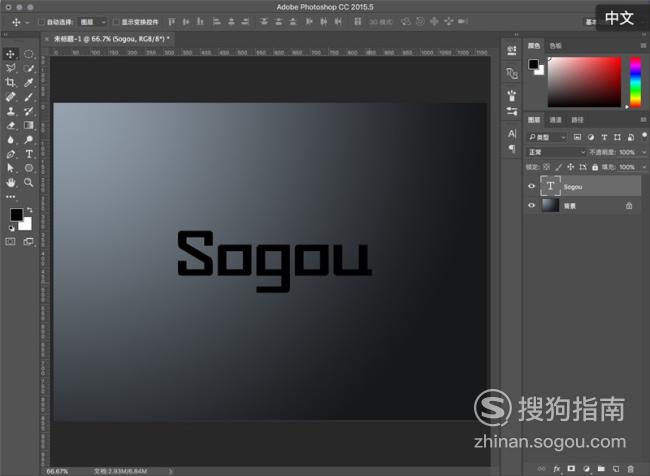The height and width of the screenshot is (476, 650).
Task: Select the Path Selection tool
Action: tap(10, 168)
